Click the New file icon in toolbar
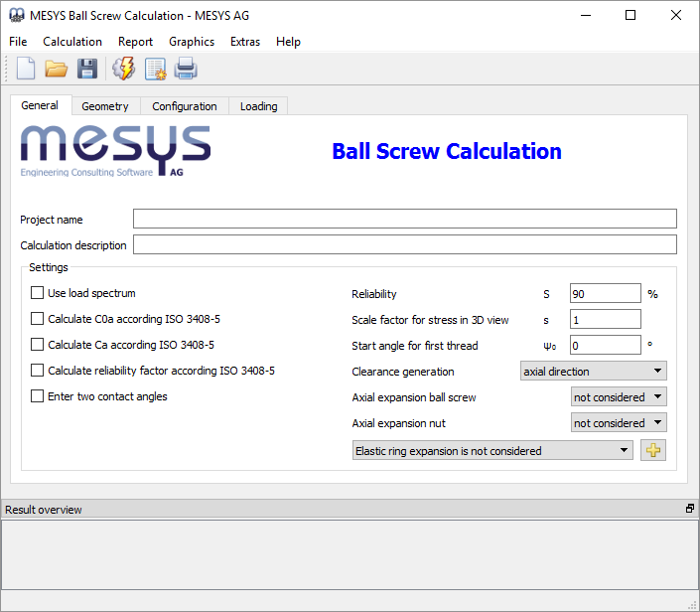The height and width of the screenshot is (612, 700). [x=26, y=69]
